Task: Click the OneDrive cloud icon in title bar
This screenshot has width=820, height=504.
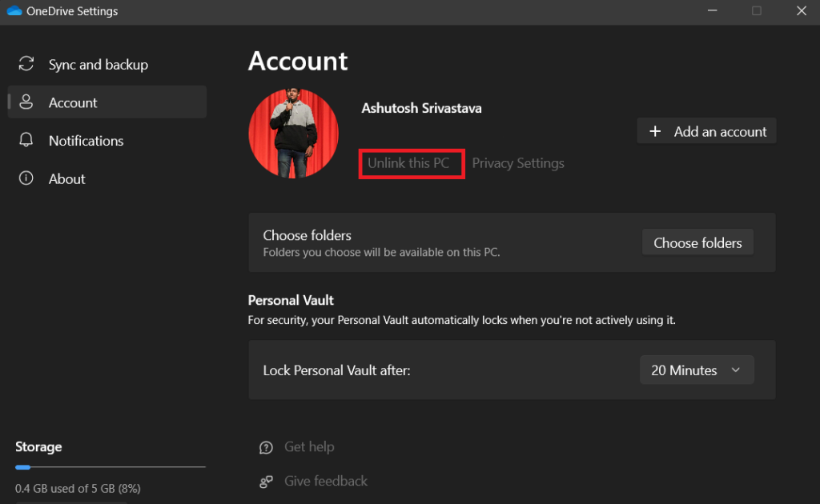Action: (13, 10)
